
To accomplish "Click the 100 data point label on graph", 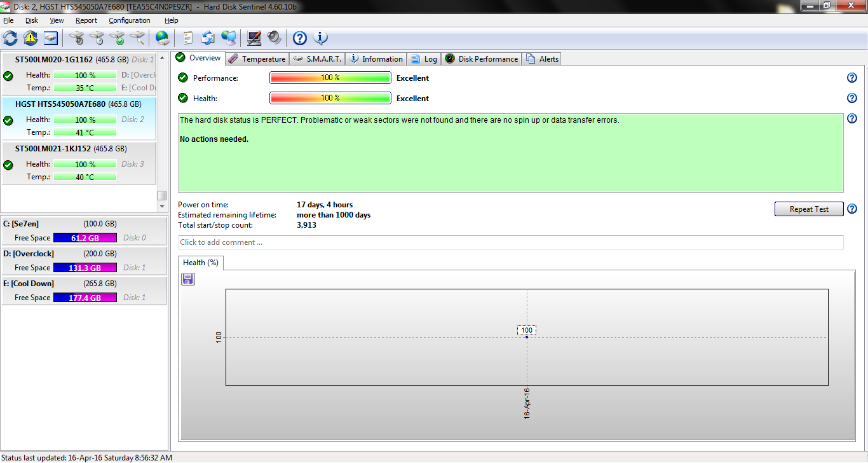I will (x=527, y=330).
